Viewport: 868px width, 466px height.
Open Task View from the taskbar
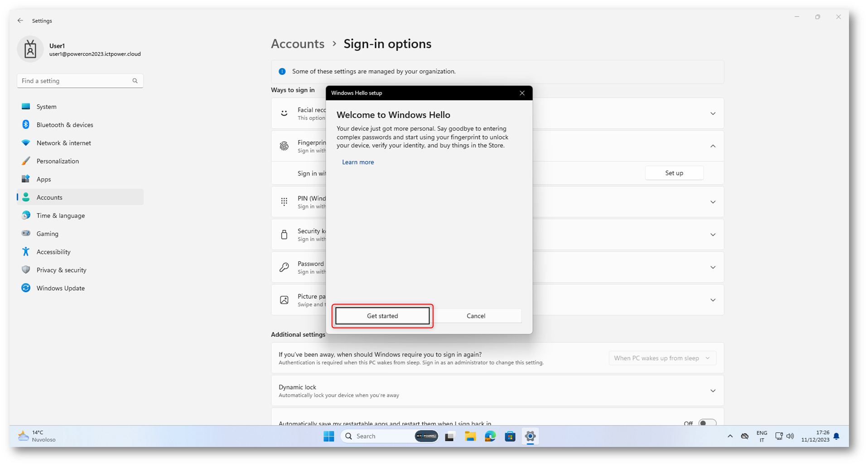click(x=449, y=437)
